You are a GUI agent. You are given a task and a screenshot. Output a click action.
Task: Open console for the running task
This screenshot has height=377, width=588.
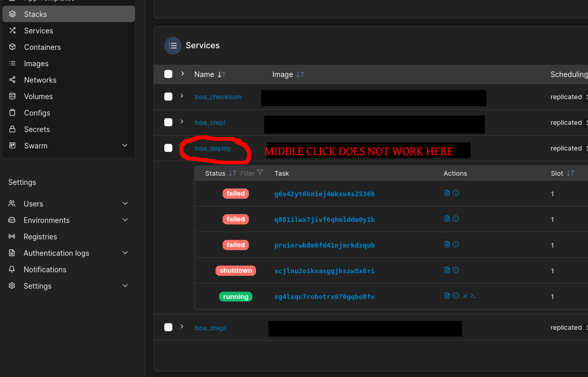point(473,295)
